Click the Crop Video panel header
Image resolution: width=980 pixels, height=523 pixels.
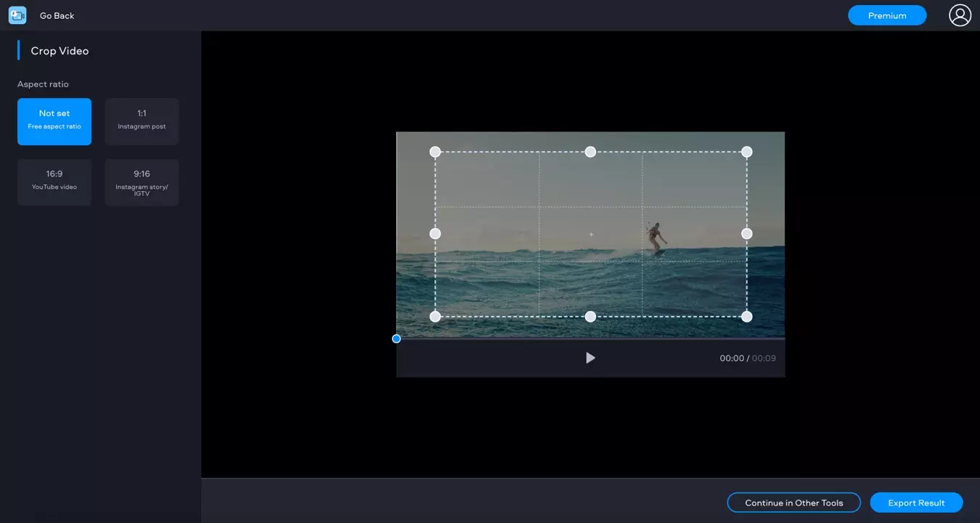pos(60,50)
